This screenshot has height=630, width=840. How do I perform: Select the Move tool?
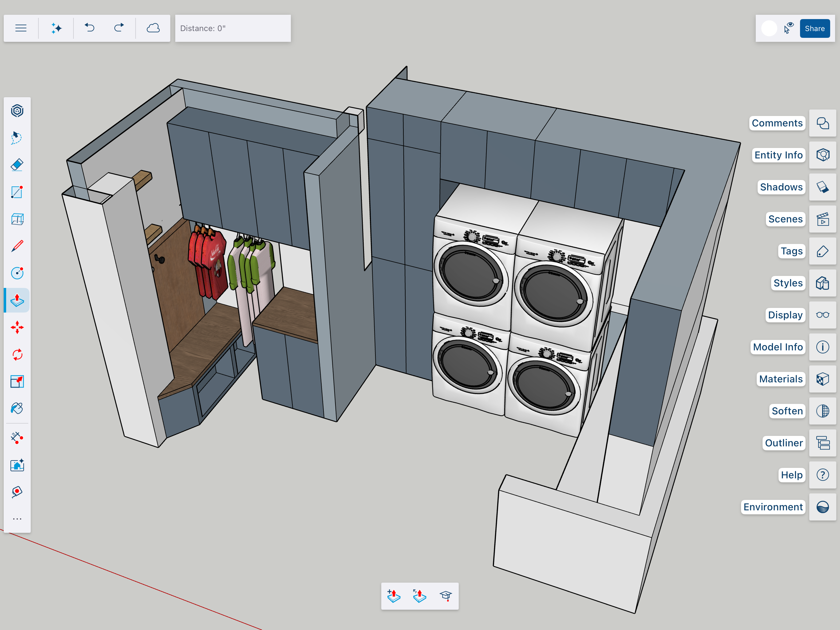click(17, 327)
